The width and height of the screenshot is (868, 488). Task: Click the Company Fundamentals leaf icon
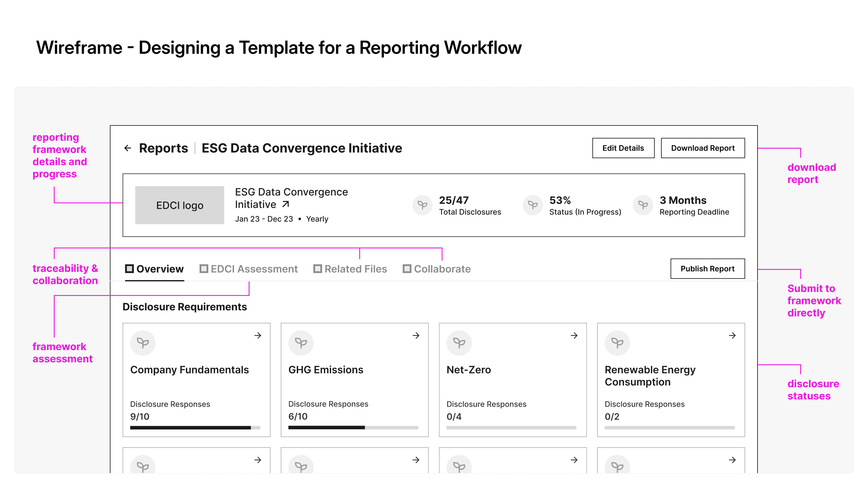tap(143, 343)
